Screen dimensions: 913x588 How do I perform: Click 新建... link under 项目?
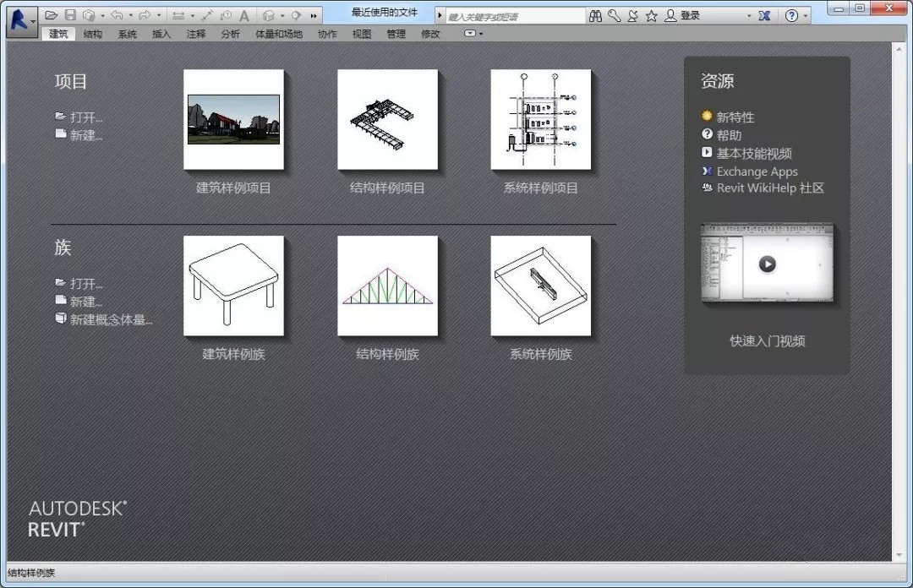(x=86, y=135)
